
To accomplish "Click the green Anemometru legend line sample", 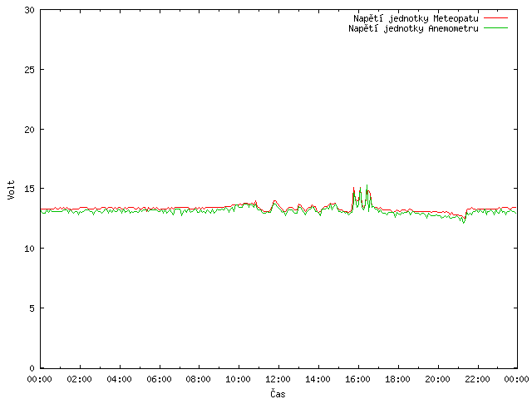I will pos(495,27).
